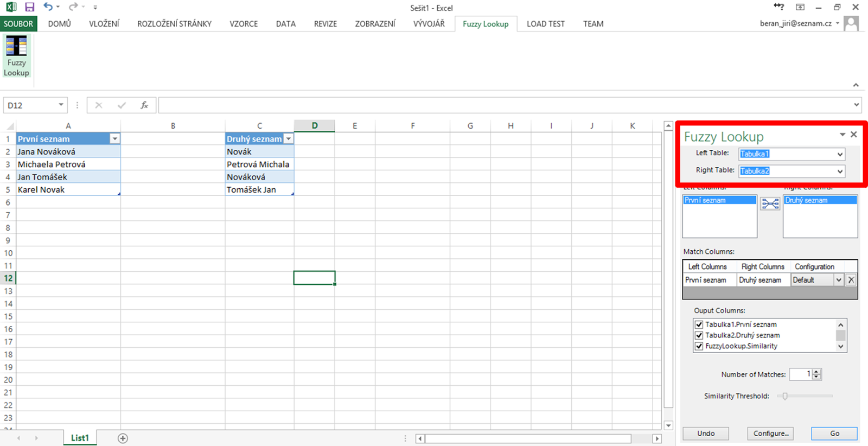Switch to the TEAM tab
This screenshot has height=446, width=868.
pyautogui.click(x=593, y=24)
